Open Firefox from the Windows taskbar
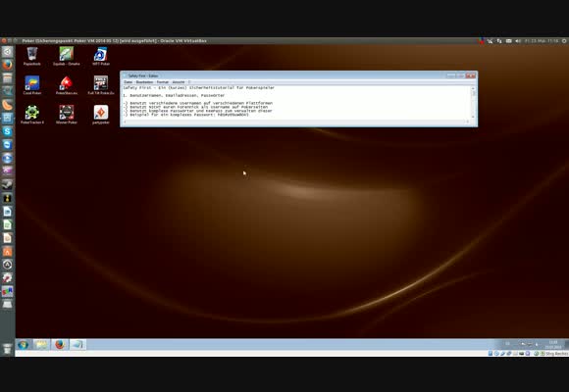 point(60,345)
